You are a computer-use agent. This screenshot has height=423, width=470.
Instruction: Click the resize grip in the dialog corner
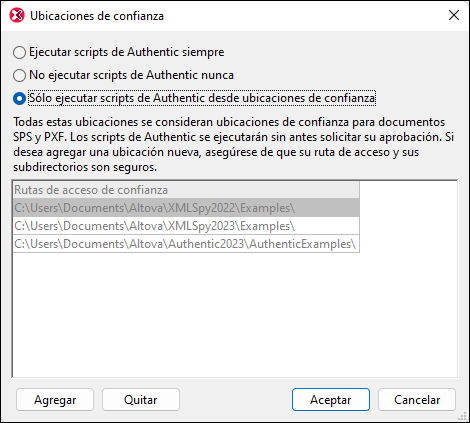point(462,416)
